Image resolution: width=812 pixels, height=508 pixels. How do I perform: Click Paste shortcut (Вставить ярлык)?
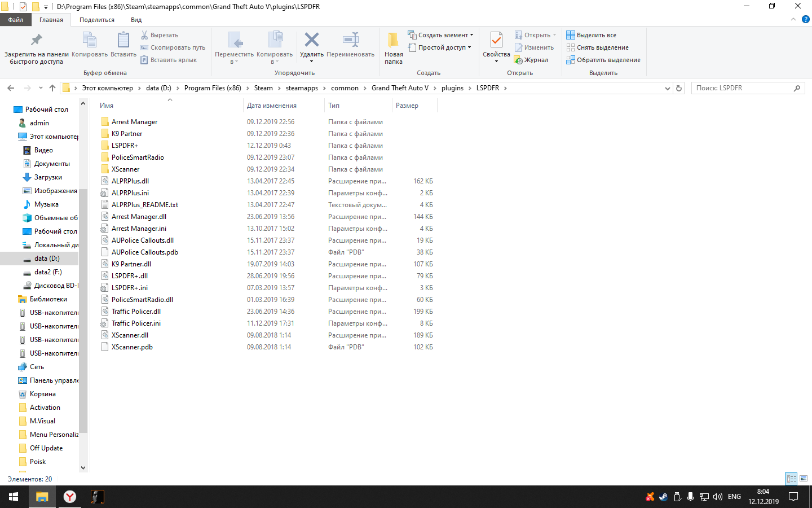(169, 60)
